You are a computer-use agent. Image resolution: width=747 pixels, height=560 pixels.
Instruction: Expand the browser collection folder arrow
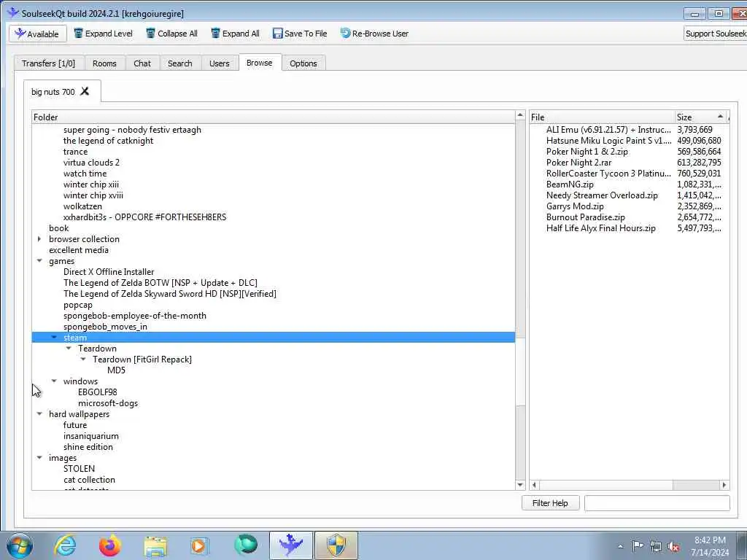coord(39,239)
